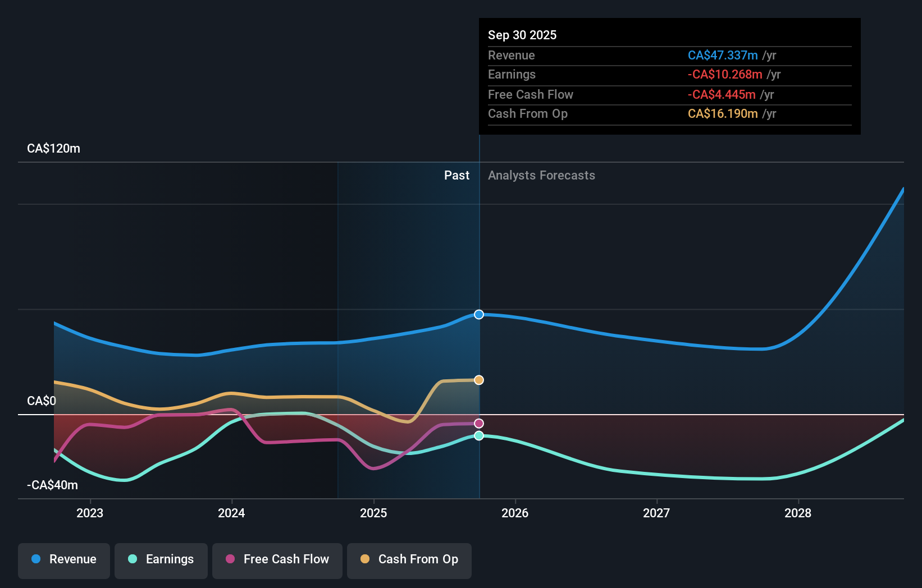Select the teal Earnings marker below zero line
This screenshot has height=588, width=922.
[478, 435]
